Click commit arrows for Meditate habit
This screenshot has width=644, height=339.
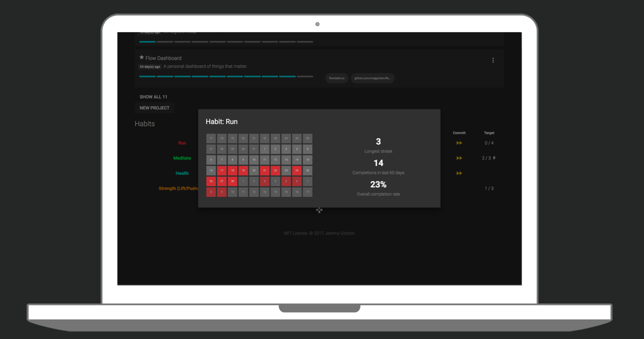point(459,158)
